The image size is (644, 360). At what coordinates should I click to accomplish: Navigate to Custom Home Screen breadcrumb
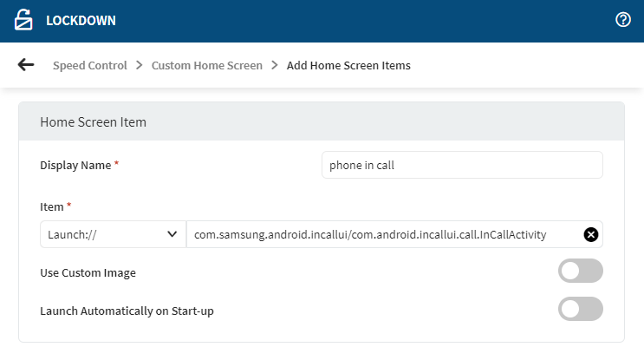[206, 65]
